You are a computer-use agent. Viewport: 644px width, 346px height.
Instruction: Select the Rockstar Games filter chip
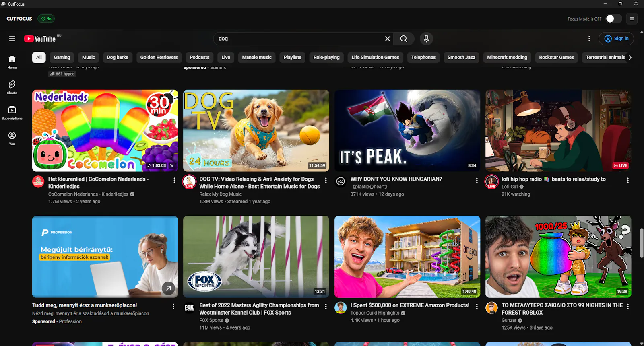click(557, 58)
